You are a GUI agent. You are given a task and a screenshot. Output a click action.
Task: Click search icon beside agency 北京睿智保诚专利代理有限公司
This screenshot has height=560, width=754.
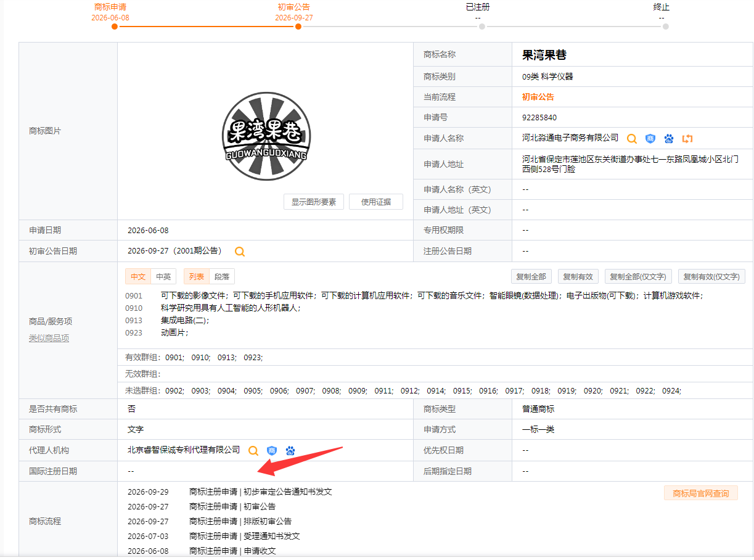coord(253,451)
